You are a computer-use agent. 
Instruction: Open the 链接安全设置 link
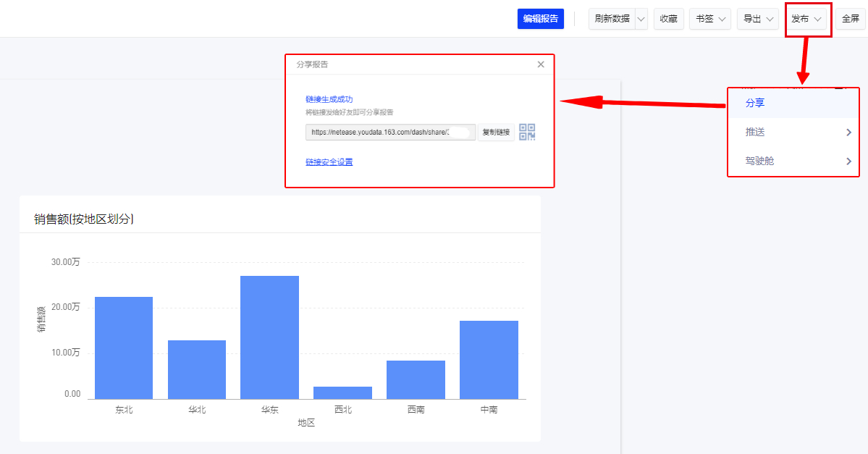click(x=329, y=162)
